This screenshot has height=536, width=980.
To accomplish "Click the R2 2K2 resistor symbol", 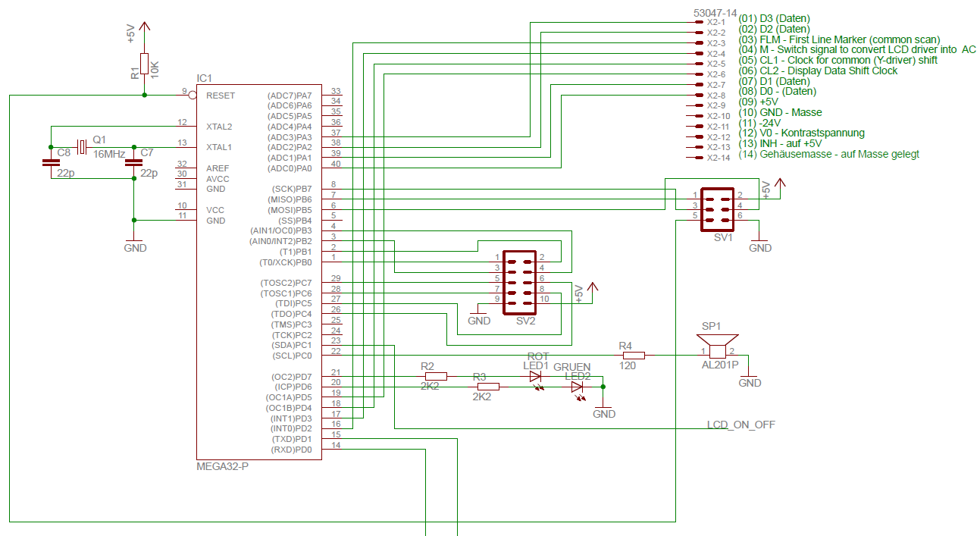I will point(436,376).
